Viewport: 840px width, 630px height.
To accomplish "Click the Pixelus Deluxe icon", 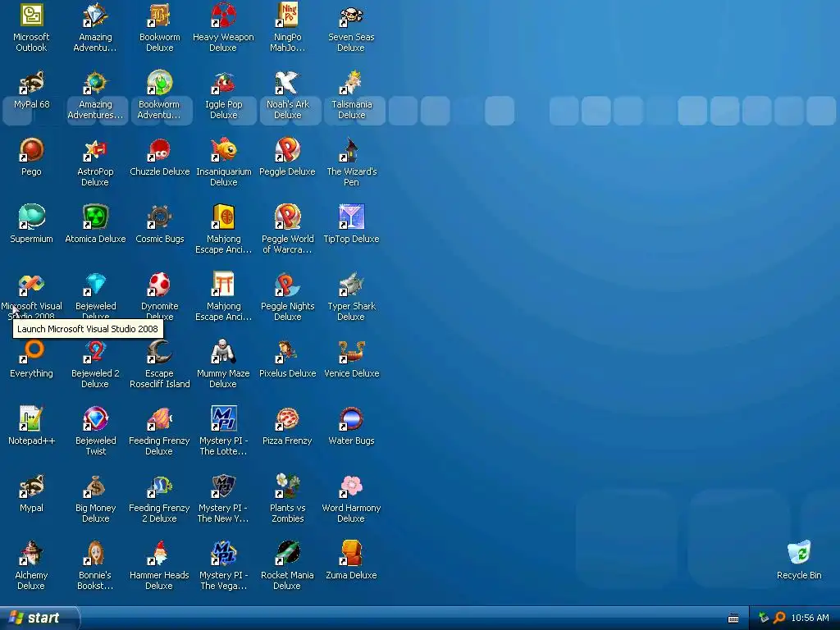I will (x=288, y=352).
